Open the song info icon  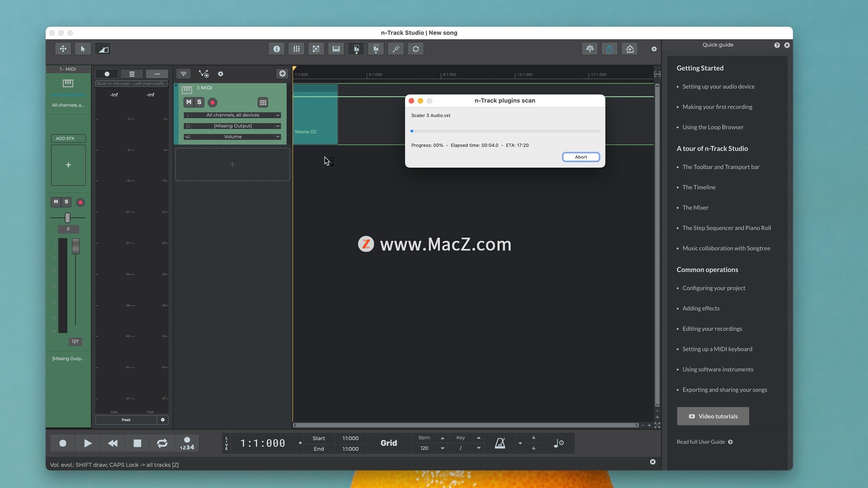point(277,49)
